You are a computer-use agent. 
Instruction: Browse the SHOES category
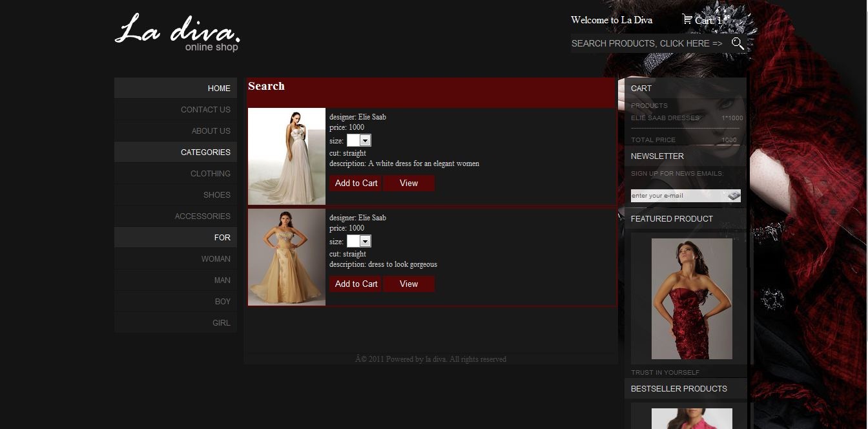[x=216, y=194]
